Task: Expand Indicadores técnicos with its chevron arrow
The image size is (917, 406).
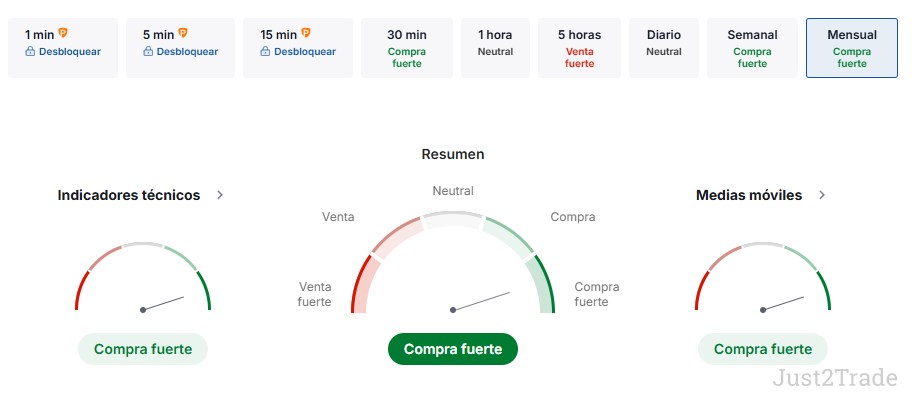Action: click(x=220, y=195)
